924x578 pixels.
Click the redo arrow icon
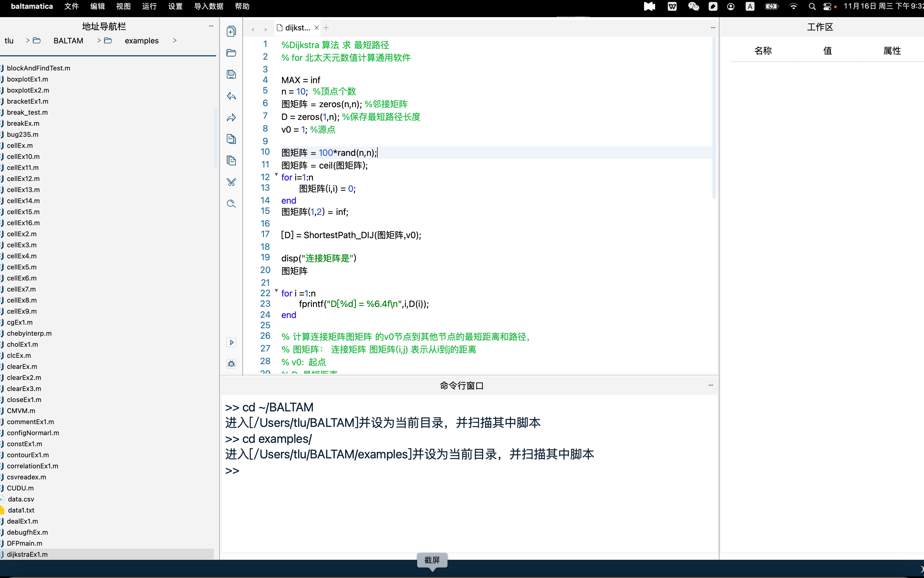(x=231, y=117)
